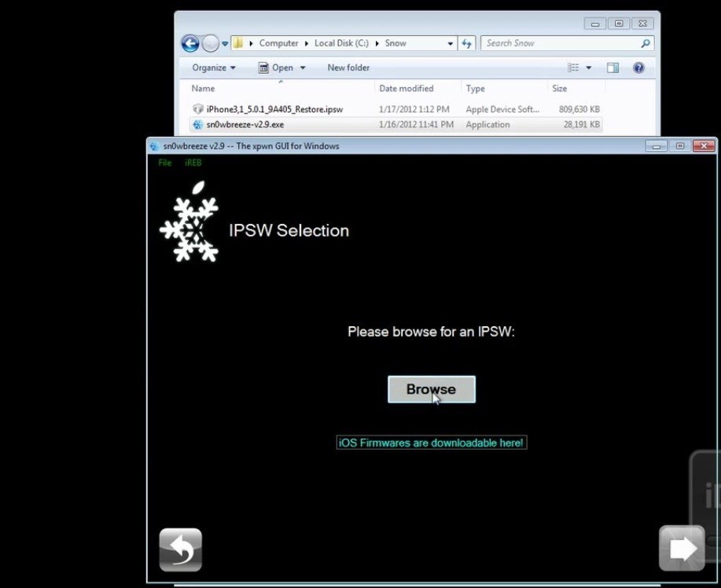Image resolution: width=721 pixels, height=588 pixels.
Task: Click the Browse button for IPSW
Action: (432, 389)
